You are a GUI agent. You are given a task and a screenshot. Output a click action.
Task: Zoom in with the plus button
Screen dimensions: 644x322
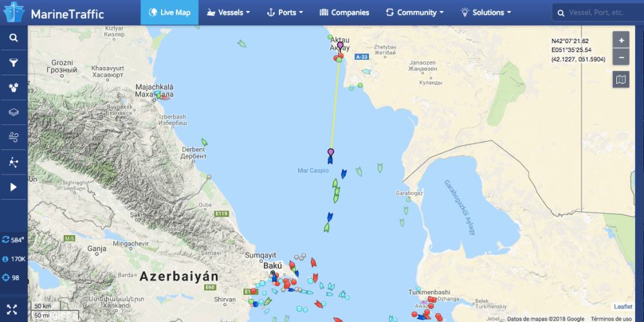click(x=621, y=40)
